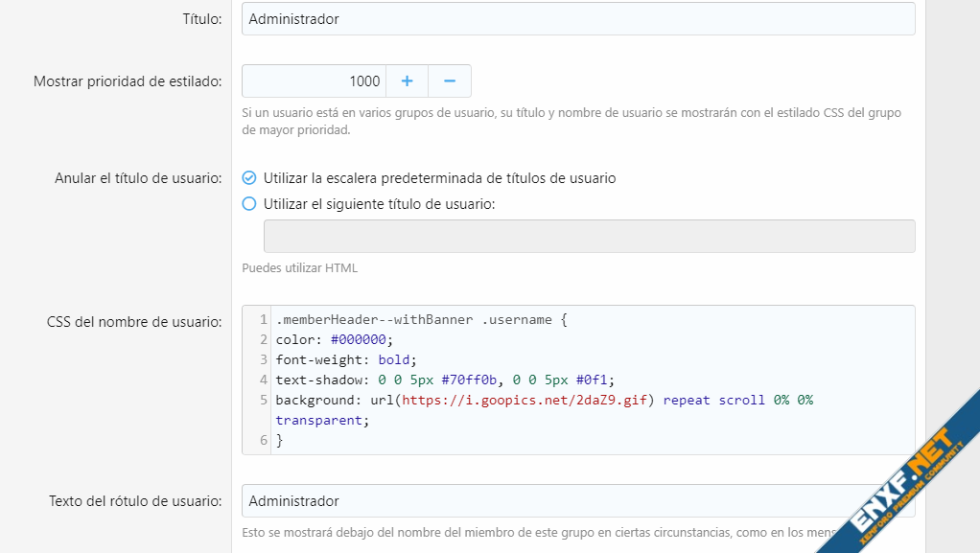Place cursor on the .memberHeader--withBanner selector line

pos(420,320)
